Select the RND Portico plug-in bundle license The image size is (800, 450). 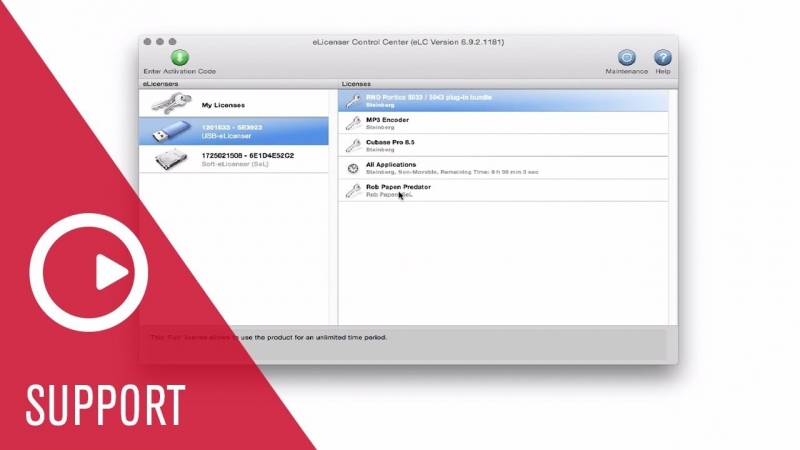pyautogui.click(x=503, y=101)
